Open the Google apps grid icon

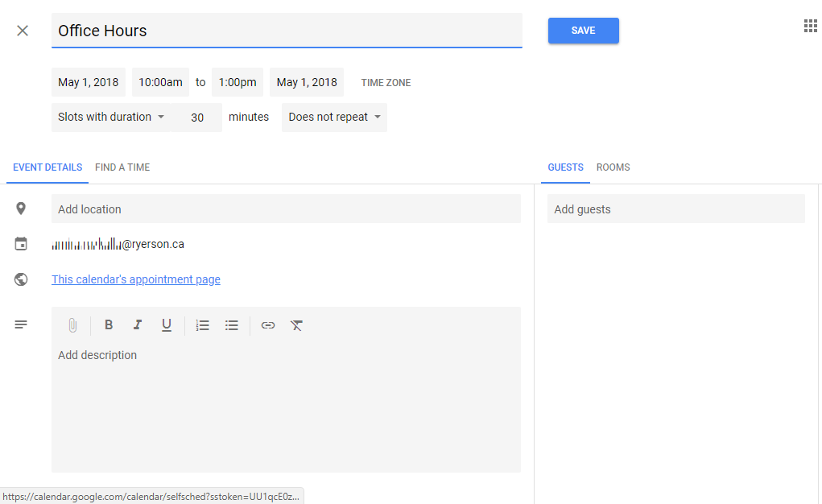click(x=811, y=26)
